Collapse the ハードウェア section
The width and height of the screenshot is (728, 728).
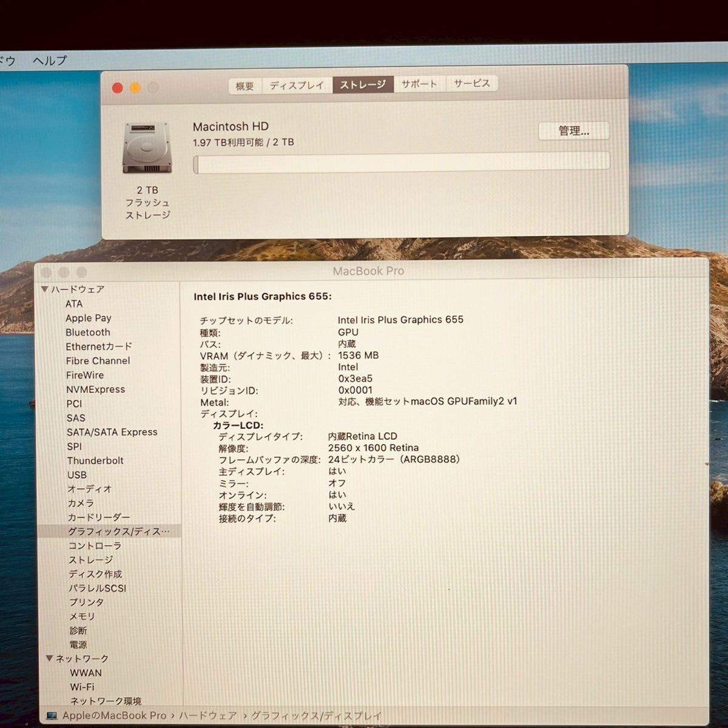44,289
